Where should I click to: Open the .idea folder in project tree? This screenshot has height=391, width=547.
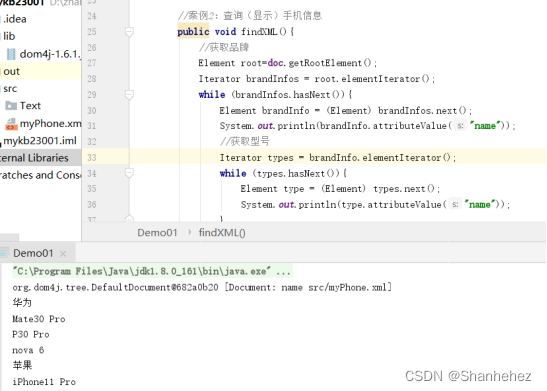(x=15, y=19)
